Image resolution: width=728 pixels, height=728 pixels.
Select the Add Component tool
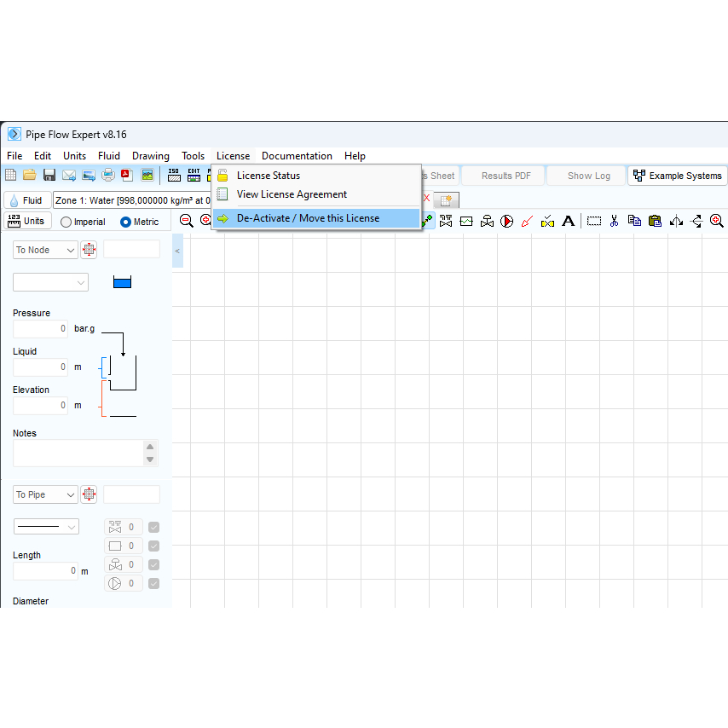466,221
